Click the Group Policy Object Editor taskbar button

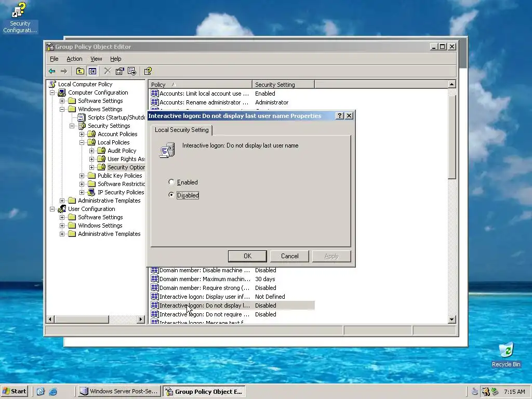[204, 392]
